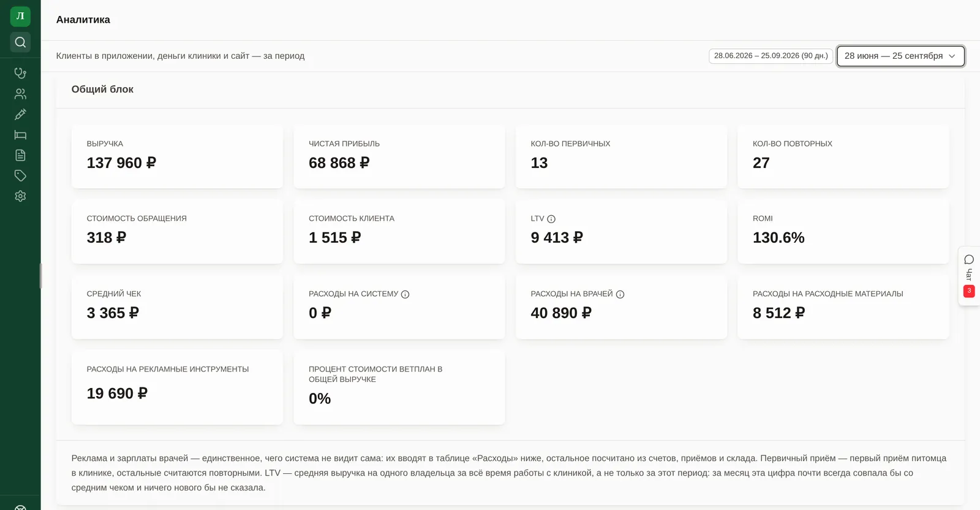This screenshot has width=980, height=510.
Task: Open the price tag icon in sidebar
Action: (20, 176)
